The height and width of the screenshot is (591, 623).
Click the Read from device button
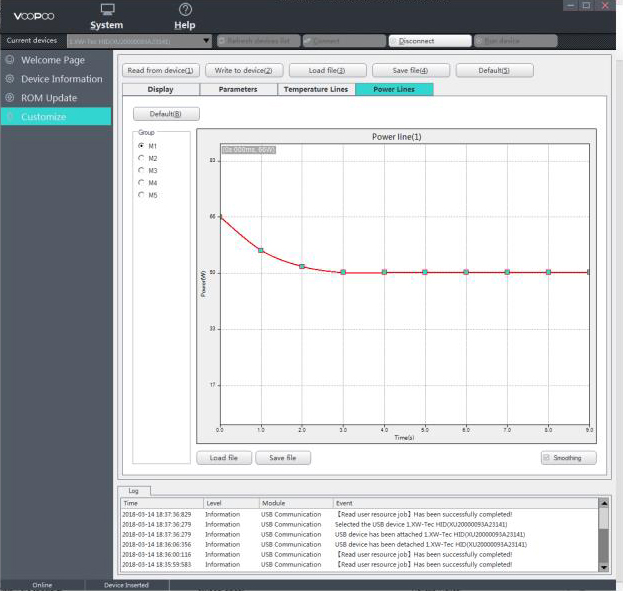point(161,70)
